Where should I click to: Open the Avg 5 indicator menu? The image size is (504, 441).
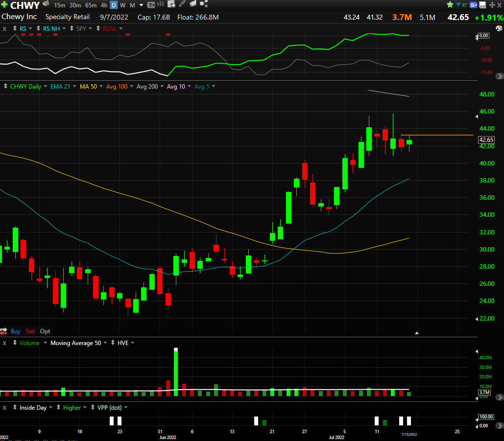[214, 87]
